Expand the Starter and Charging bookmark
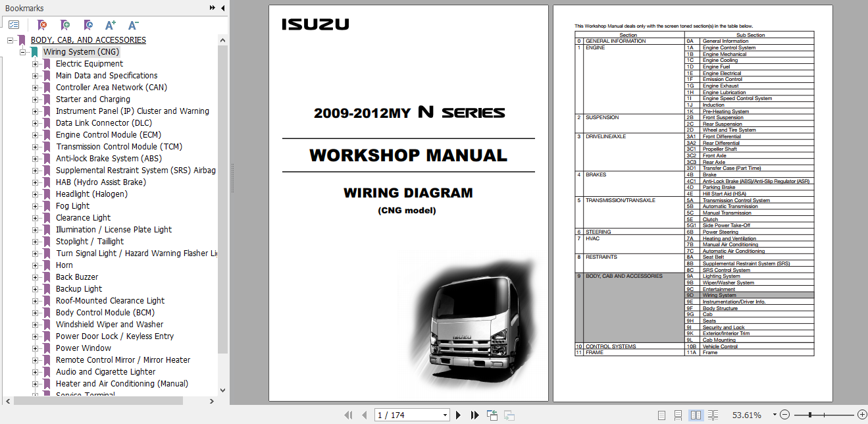868x424 pixels. point(36,99)
